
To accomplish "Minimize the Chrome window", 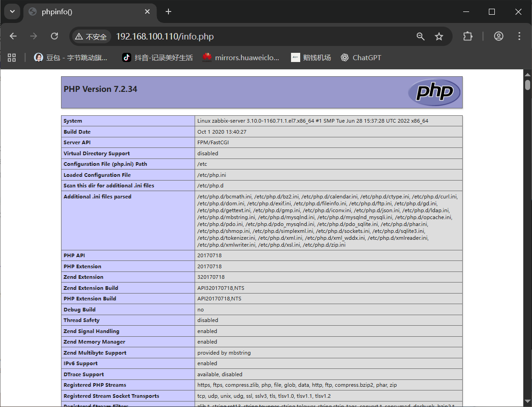I will point(466,11).
